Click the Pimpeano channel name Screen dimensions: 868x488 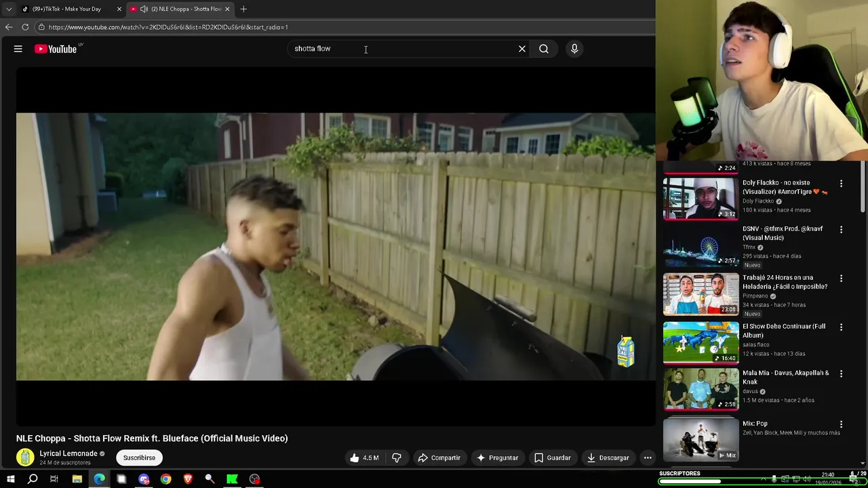(x=755, y=296)
